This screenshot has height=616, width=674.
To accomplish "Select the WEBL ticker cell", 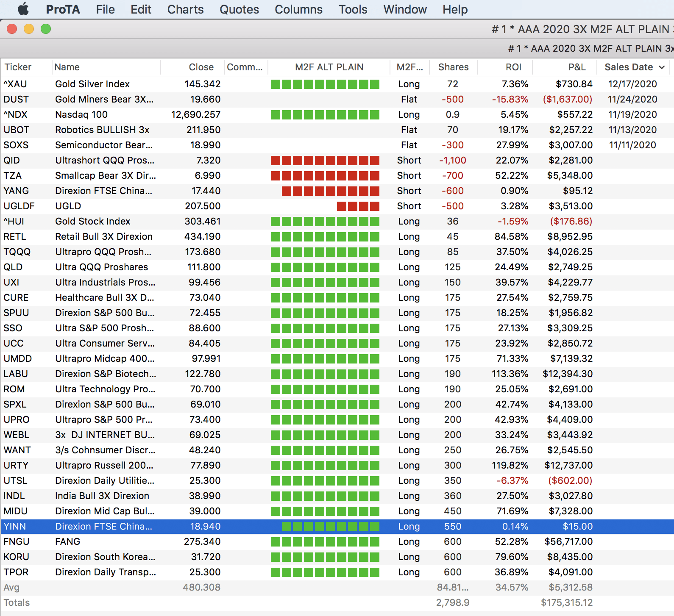I will [17, 435].
